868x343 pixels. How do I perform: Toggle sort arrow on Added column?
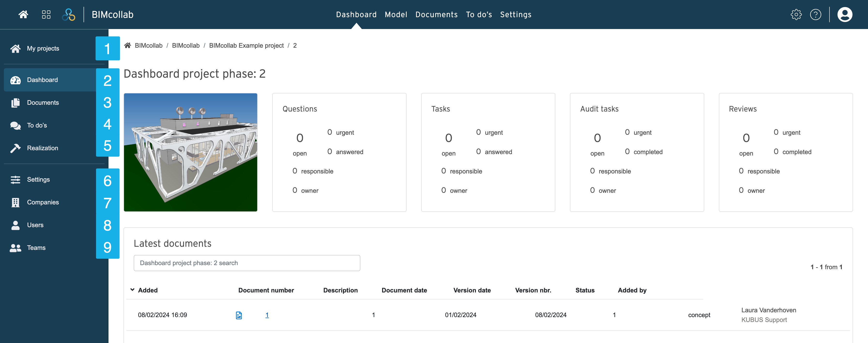[x=132, y=290]
